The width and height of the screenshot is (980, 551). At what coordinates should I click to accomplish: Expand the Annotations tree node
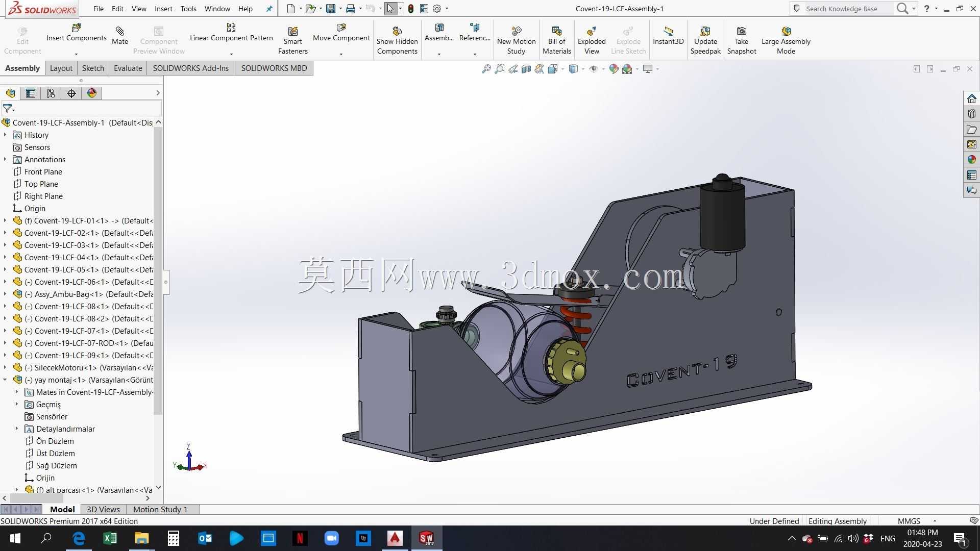pyautogui.click(x=5, y=159)
